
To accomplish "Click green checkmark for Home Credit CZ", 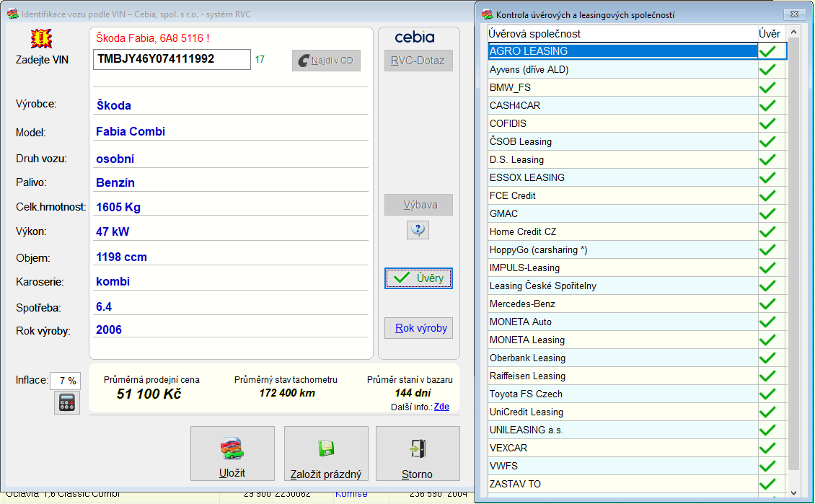I will tap(767, 231).
